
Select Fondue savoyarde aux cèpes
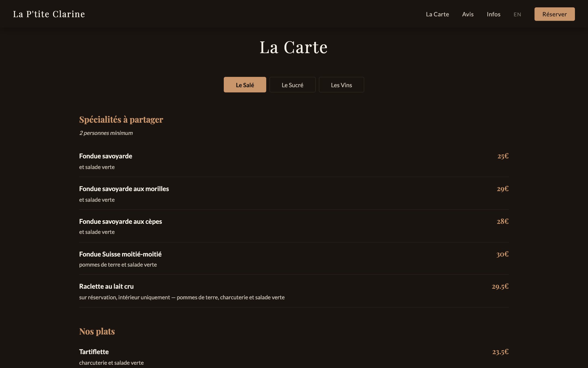click(121, 221)
